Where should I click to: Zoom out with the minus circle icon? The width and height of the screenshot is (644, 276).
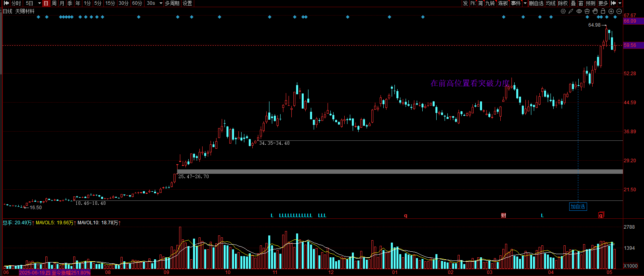(x=619, y=11)
